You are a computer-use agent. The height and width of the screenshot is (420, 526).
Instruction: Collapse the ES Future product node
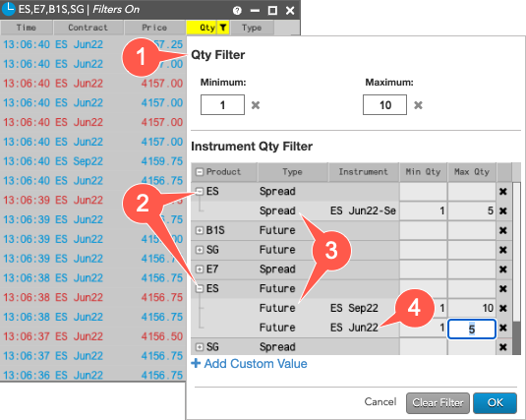pyautogui.click(x=200, y=288)
